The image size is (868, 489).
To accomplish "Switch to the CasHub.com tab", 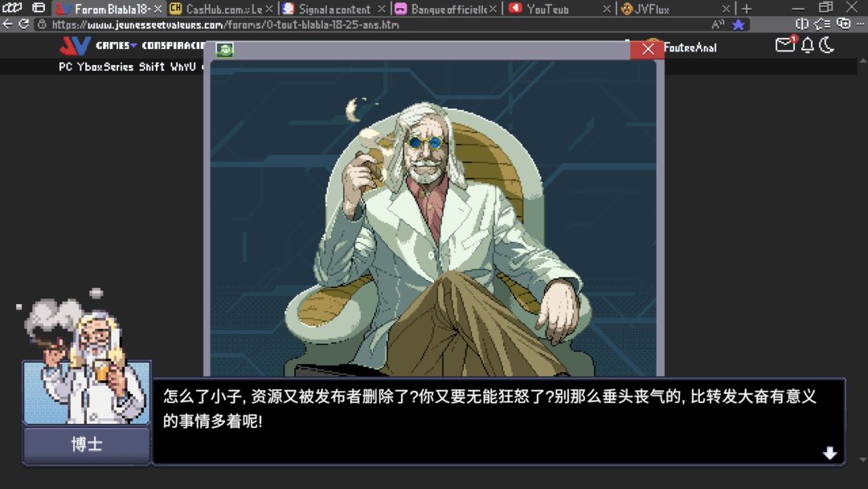I will [222, 9].
